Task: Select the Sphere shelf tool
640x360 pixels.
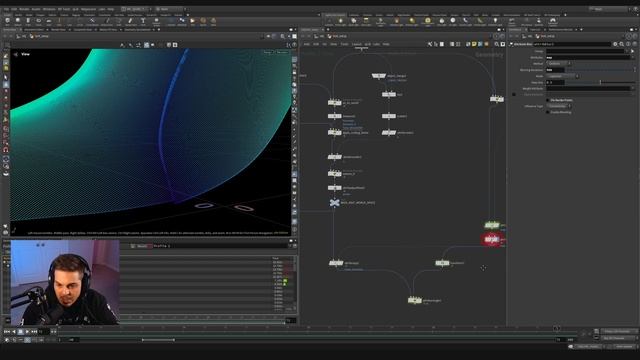Action: 18,21
